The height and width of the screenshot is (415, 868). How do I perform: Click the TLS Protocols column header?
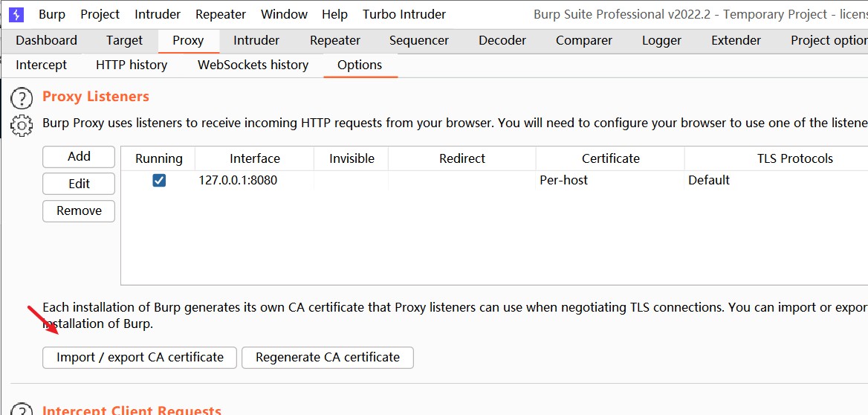tap(777, 158)
